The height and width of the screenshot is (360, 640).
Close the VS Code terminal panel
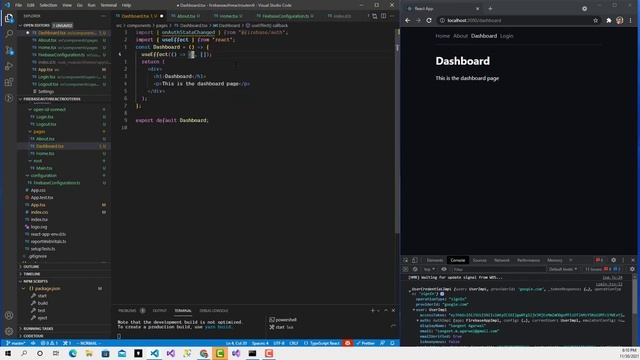click(x=393, y=311)
